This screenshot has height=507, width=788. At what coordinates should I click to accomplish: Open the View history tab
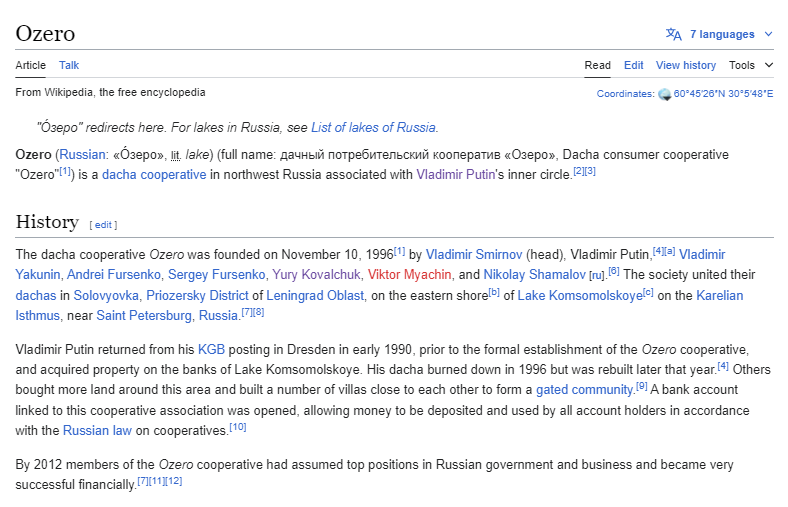click(686, 65)
